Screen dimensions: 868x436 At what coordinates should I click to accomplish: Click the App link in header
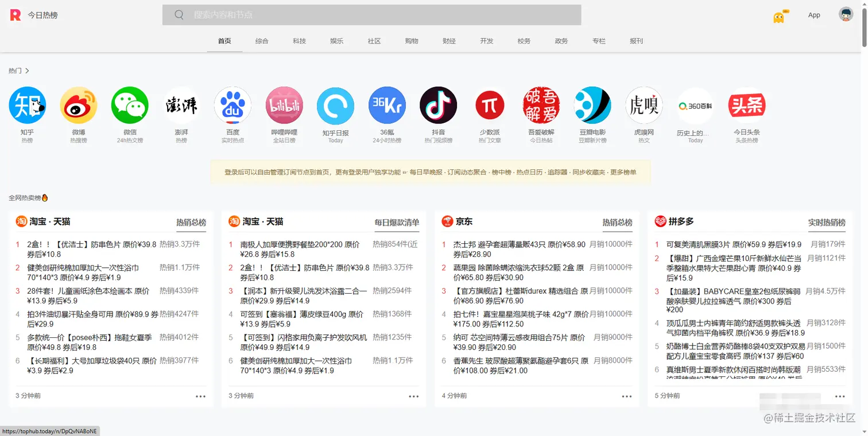[x=814, y=15]
